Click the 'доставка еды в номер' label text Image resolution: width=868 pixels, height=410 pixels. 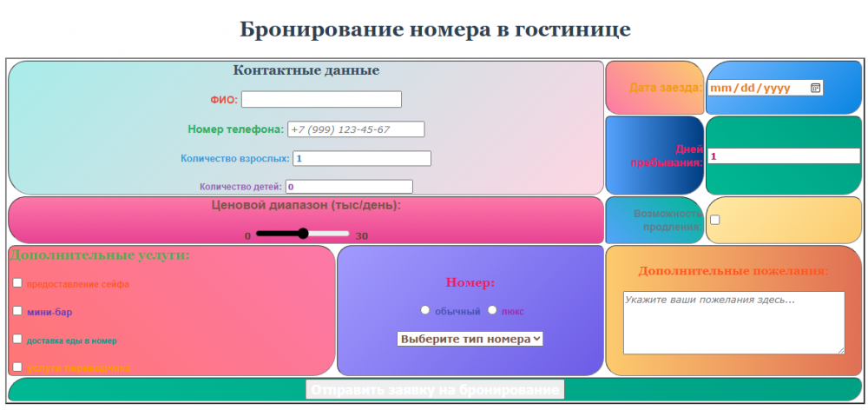pos(71,341)
